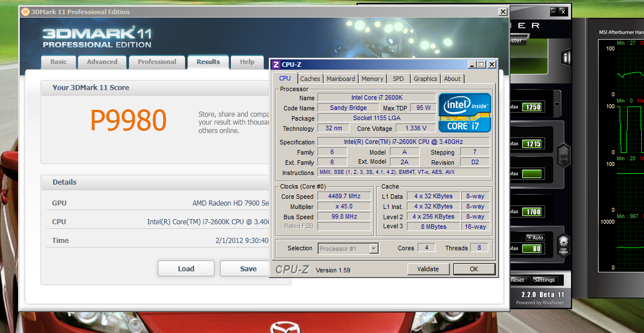Click the 3DMark 11 title bar icon
The width and height of the screenshot is (644, 333).
pyautogui.click(x=25, y=11)
